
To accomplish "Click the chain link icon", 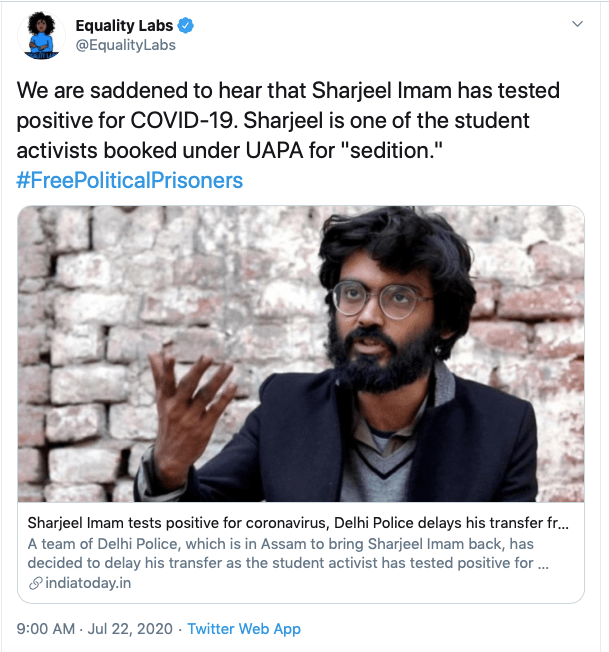I will click(x=35, y=583).
